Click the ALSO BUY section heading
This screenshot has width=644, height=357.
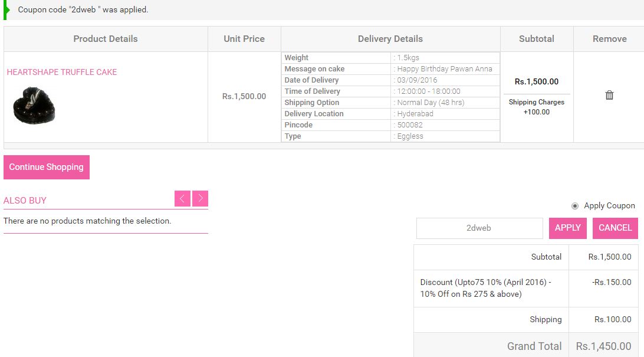click(25, 201)
